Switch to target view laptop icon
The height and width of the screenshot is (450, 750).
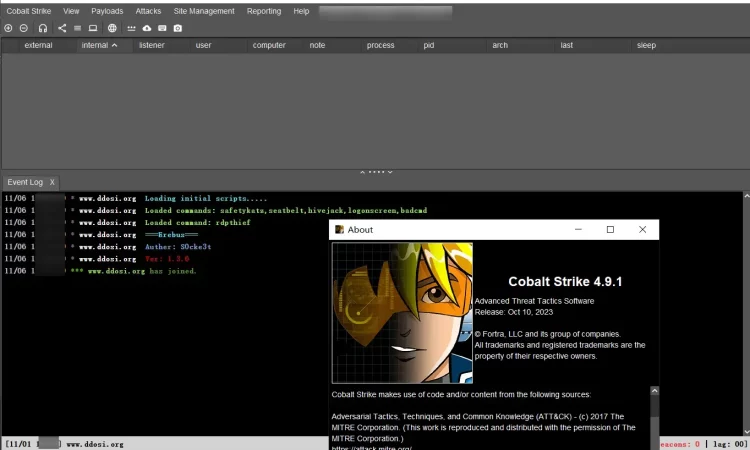93,28
